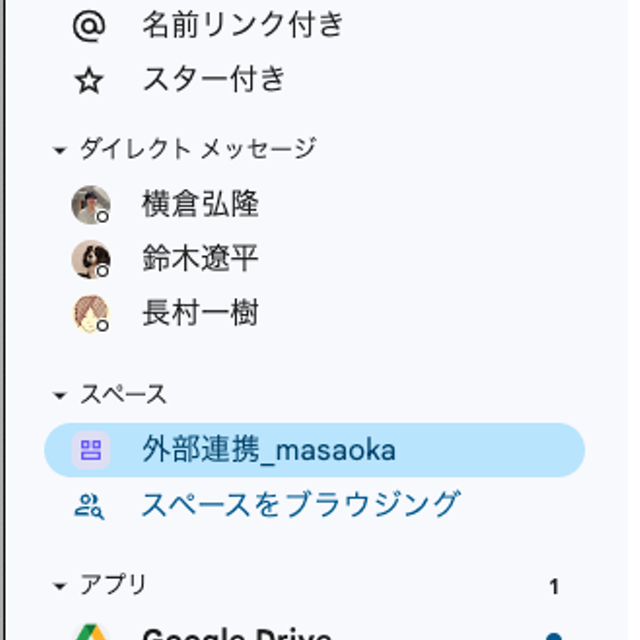The width and height of the screenshot is (640, 640).
Task: Open chat with 横倉弘隆
Action: 201,205
